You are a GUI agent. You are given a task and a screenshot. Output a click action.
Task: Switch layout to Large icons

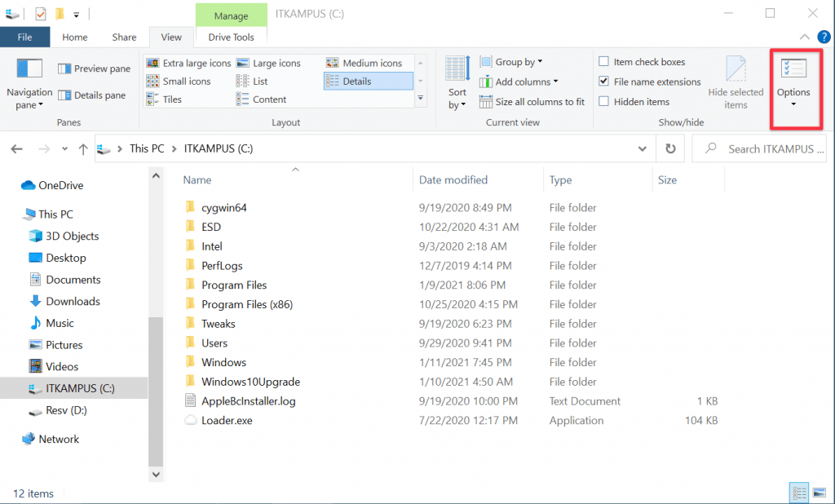(268, 63)
